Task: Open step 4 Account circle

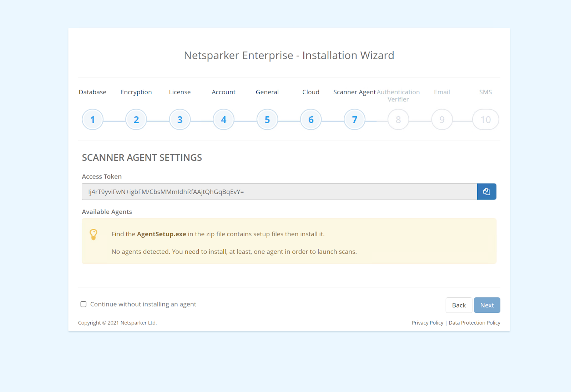Action: coord(223,120)
